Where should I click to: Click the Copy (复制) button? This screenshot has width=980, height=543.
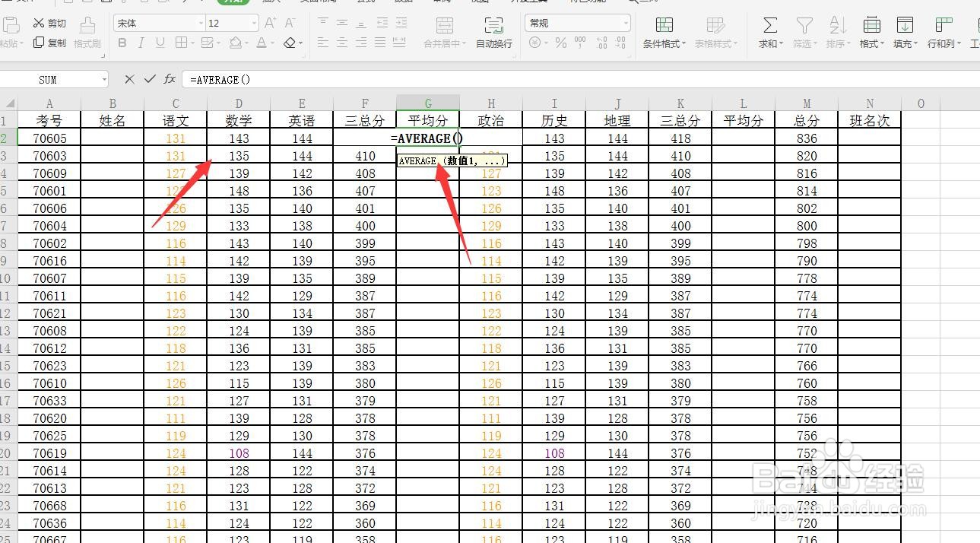point(49,43)
